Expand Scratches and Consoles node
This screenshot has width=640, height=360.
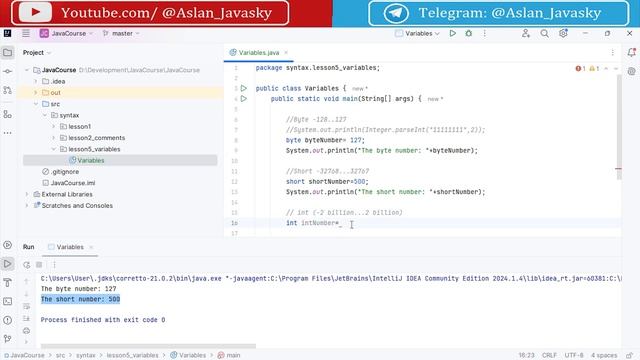27,206
